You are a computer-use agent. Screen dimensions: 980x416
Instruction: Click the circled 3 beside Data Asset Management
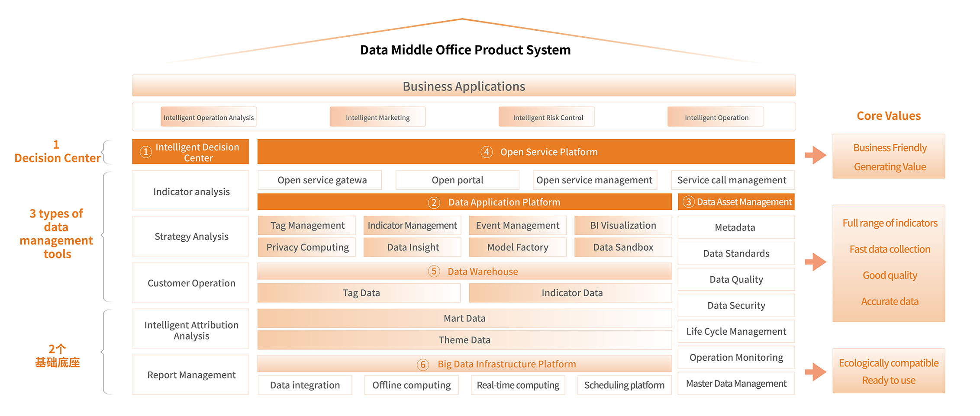coord(688,202)
